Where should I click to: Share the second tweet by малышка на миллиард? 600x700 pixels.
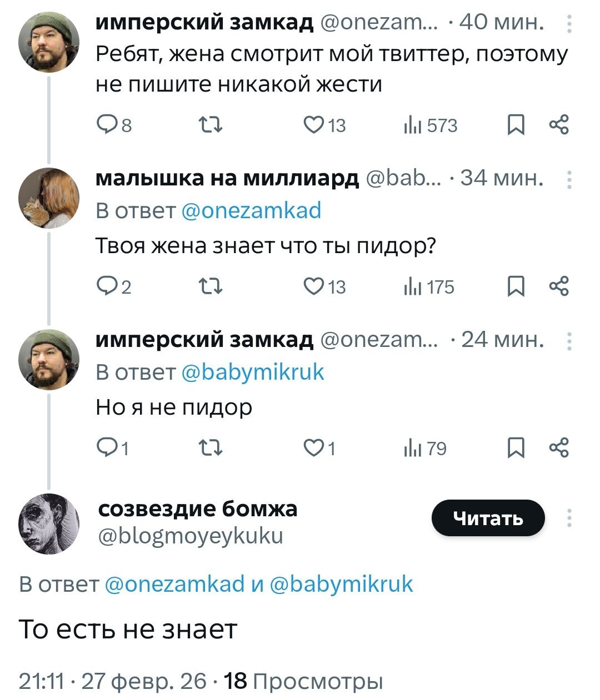pos(558,286)
